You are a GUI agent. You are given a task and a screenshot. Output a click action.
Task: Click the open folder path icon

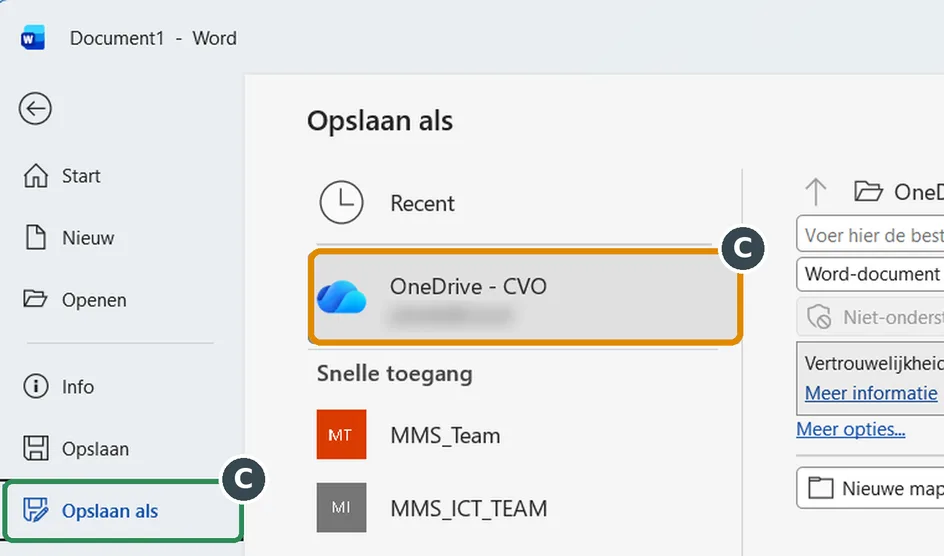[868, 192]
